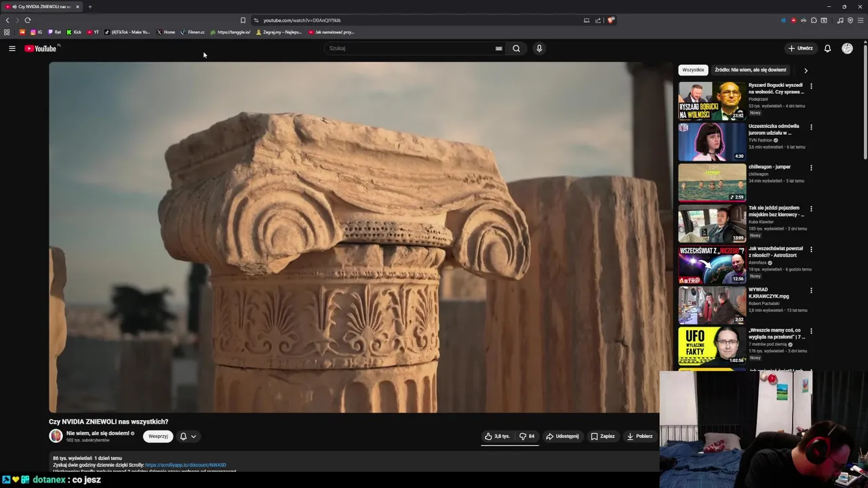The image size is (868, 488).
Task: Click the share page icon in address bar
Action: click(598, 20)
